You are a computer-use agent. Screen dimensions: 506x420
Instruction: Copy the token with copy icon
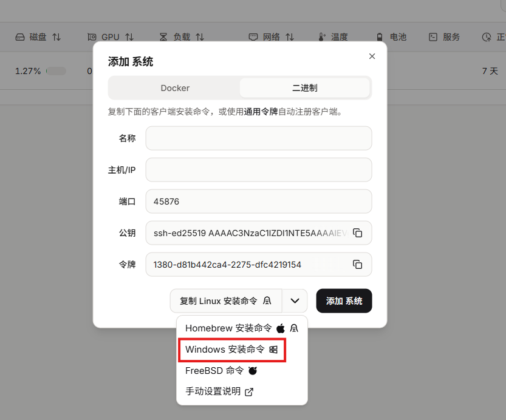click(358, 265)
